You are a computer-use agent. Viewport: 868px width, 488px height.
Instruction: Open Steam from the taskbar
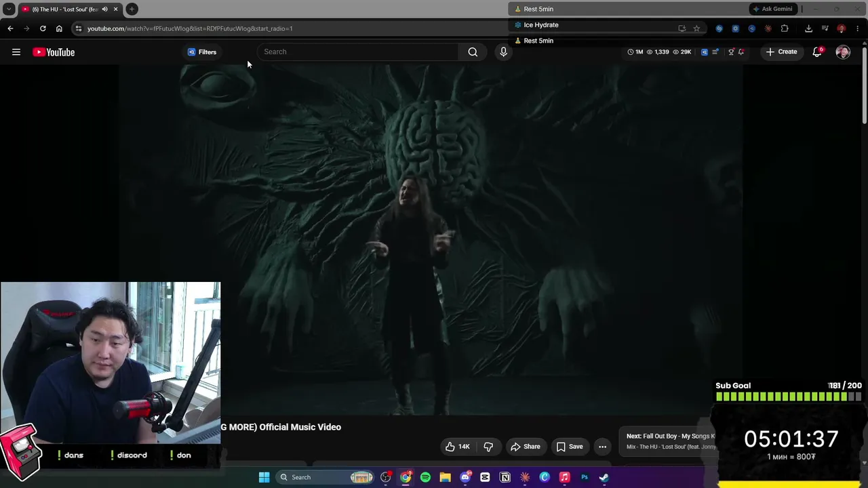click(604, 477)
